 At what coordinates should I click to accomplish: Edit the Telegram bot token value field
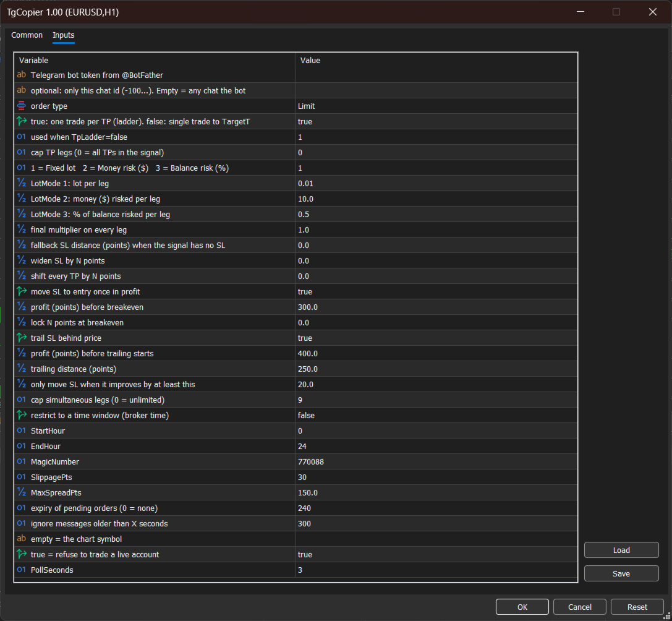pyautogui.click(x=436, y=75)
